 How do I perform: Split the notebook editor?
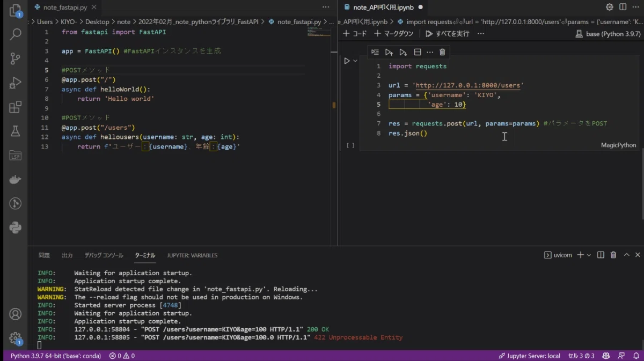pos(623,8)
